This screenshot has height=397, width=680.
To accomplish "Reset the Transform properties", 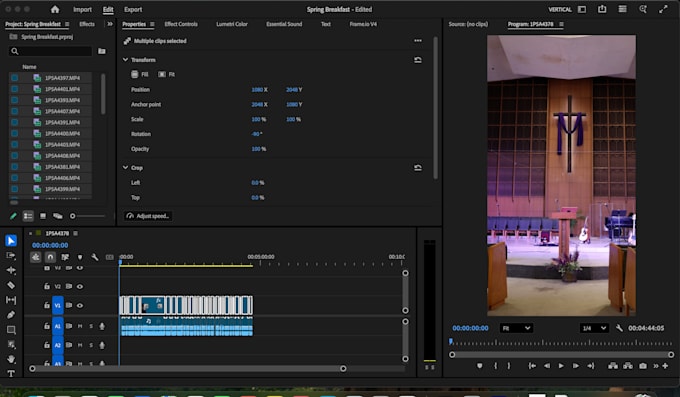I will [x=418, y=60].
